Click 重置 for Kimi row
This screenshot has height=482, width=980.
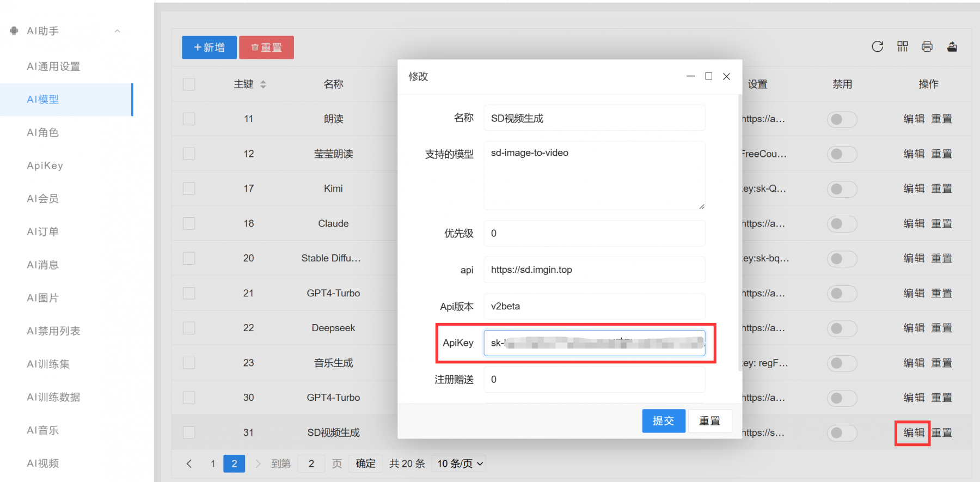pyautogui.click(x=941, y=188)
